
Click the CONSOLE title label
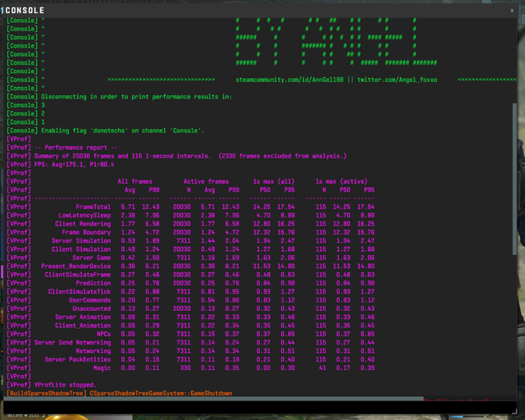[24, 11]
